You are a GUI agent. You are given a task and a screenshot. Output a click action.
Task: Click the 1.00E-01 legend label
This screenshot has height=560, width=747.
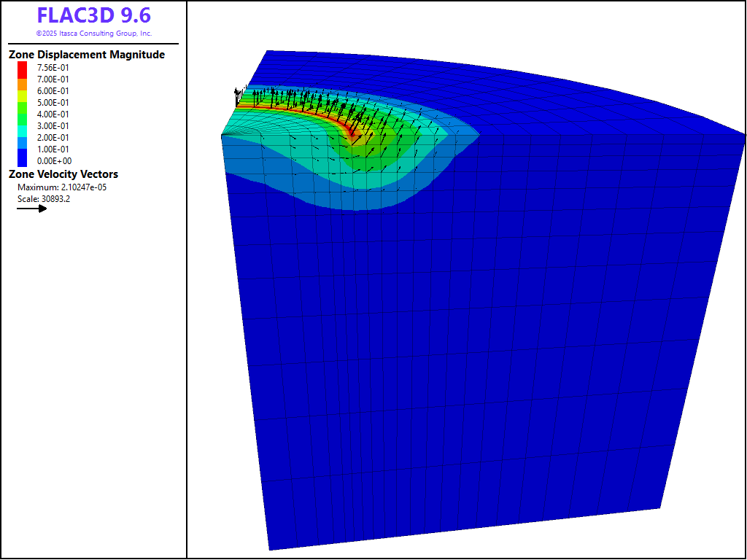point(53,149)
